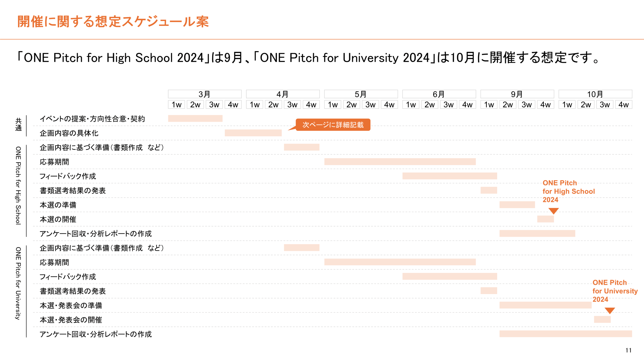Screen dimensions: 644x362
Task: Select the slide title 開催に関する想定スケジュール案
Action: coord(113,22)
